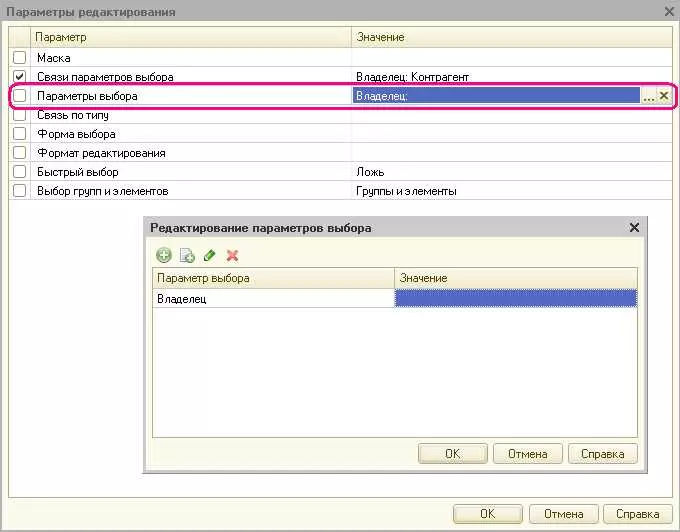Click the Параметр column header in outer table
This screenshot has width=680, height=532.
tap(190, 37)
